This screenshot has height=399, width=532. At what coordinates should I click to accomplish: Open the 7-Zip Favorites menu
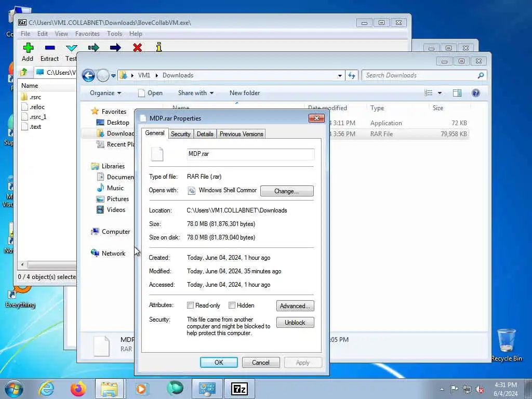click(87, 34)
